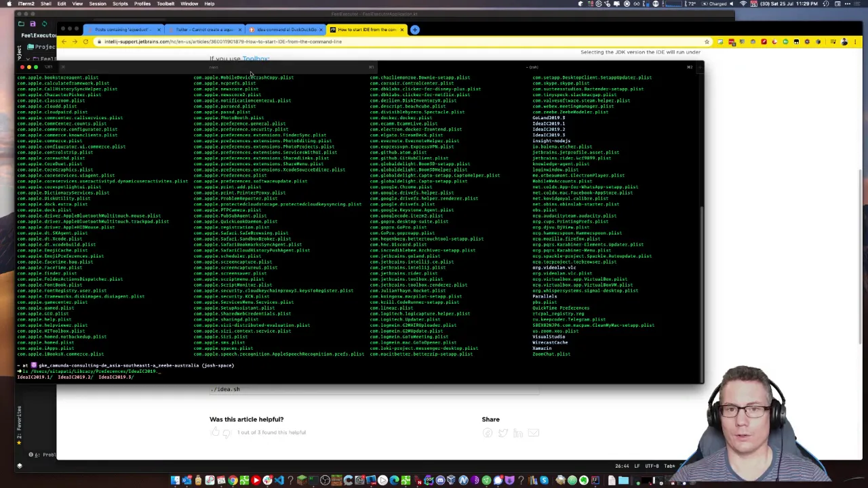Share the article via email icon
The width and height of the screenshot is (868, 488).
coord(534,432)
